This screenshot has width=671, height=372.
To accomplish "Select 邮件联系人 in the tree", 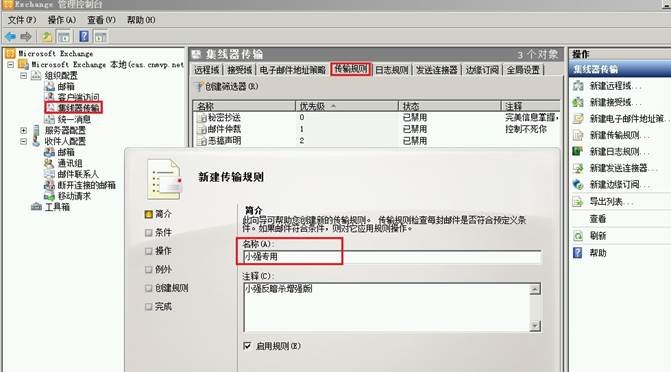I will click(78, 174).
